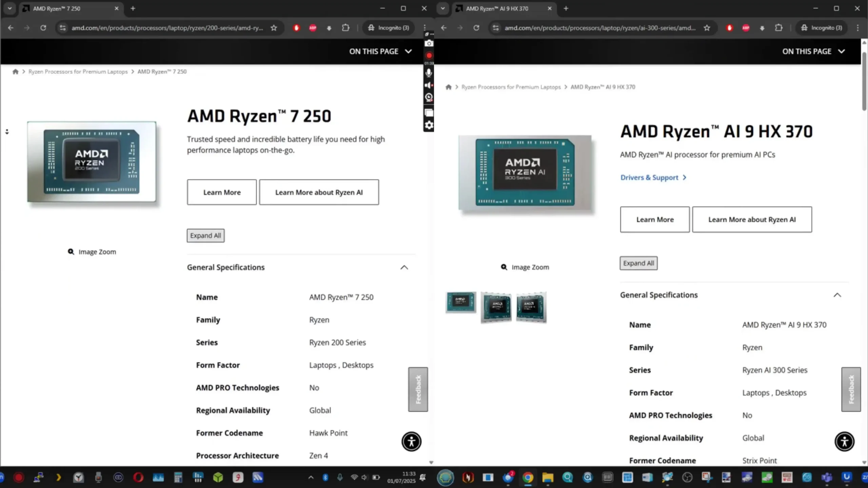Screen dimensions: 868x488
Task: Bookmark the right page with the star icon
Action: [707, 28]
